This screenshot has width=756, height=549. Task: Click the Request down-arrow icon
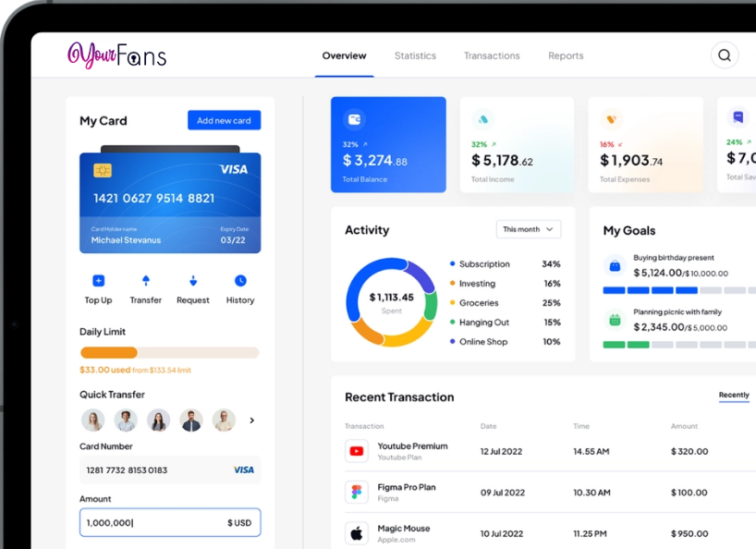193,281
